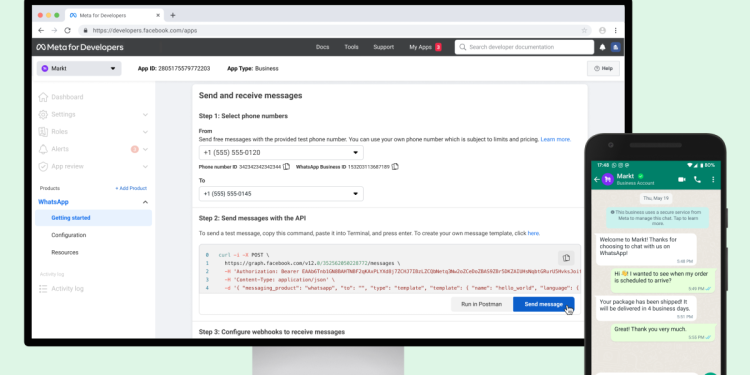Viewport: 750px width, 375px height.
Task: Click the Search developer documentation field
Action: (524, 47)
